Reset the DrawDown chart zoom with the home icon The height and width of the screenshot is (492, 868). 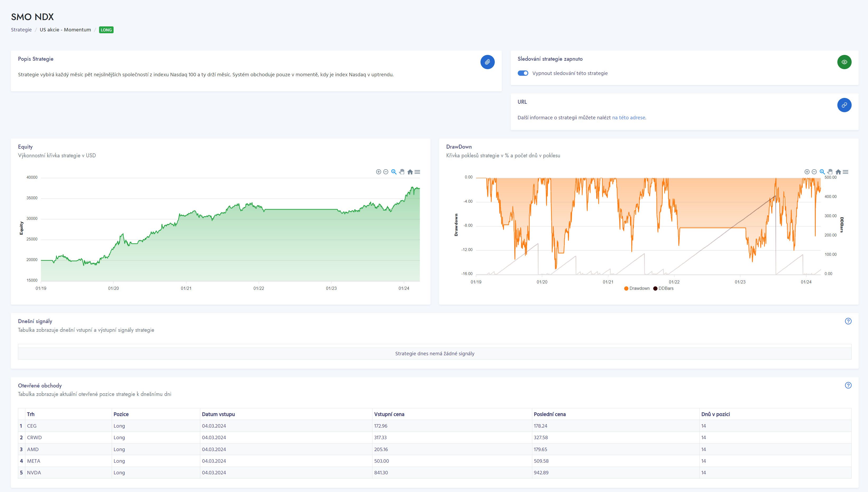pyautogui.click(x=838, y=172)
